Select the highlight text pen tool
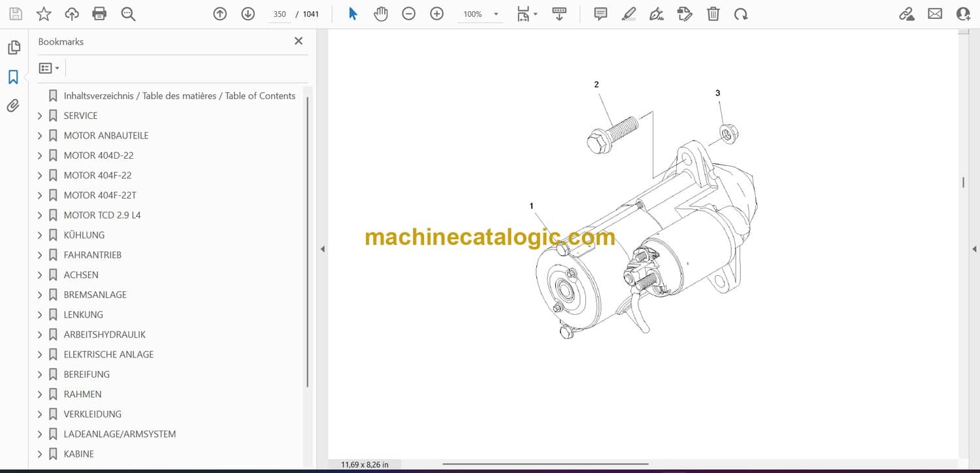Image resolution: width=980 pixels, height=473 pixels. 629,14
